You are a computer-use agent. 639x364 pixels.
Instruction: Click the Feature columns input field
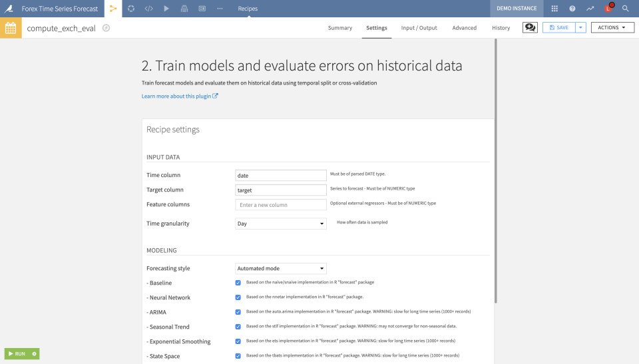click(x=281, y=204)
